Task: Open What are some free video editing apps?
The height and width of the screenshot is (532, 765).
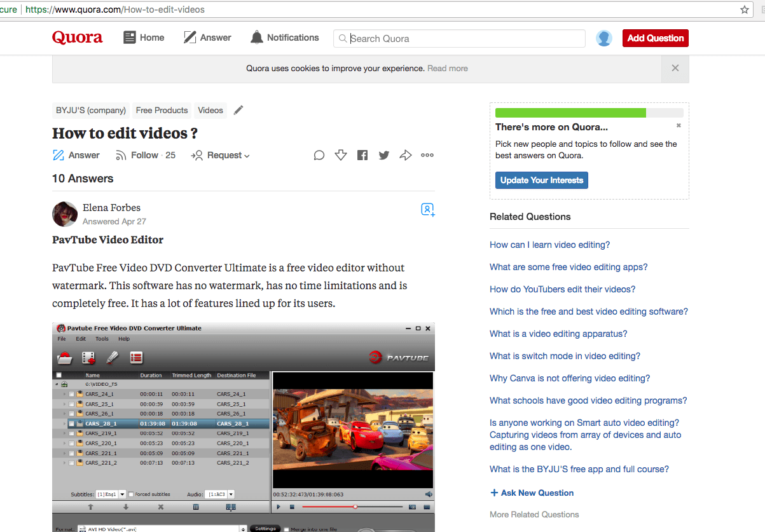Action: pyautogui.click(x=569, y=267)
